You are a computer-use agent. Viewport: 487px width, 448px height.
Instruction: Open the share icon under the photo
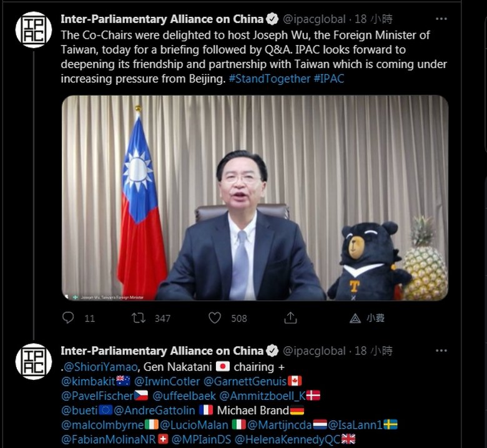290,318
